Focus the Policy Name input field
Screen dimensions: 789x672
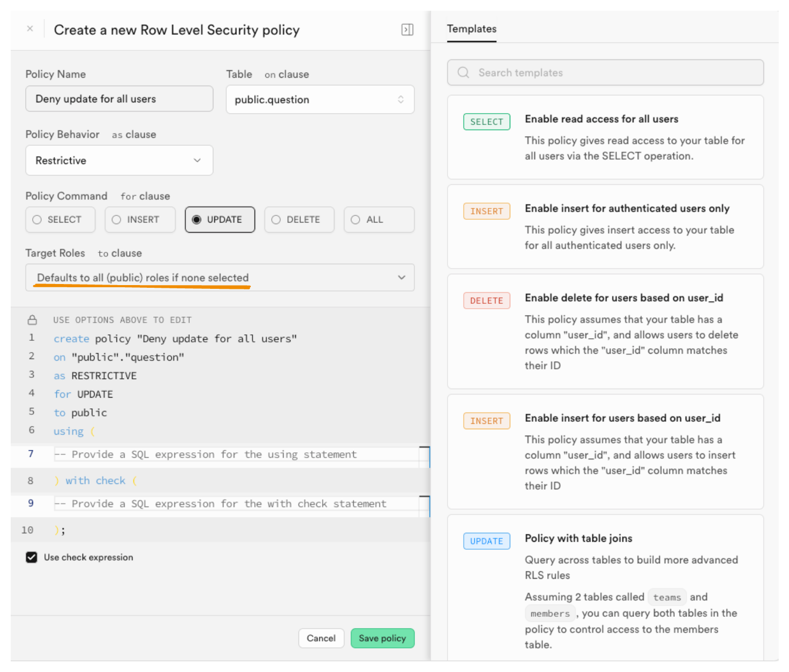click(119, 99)
